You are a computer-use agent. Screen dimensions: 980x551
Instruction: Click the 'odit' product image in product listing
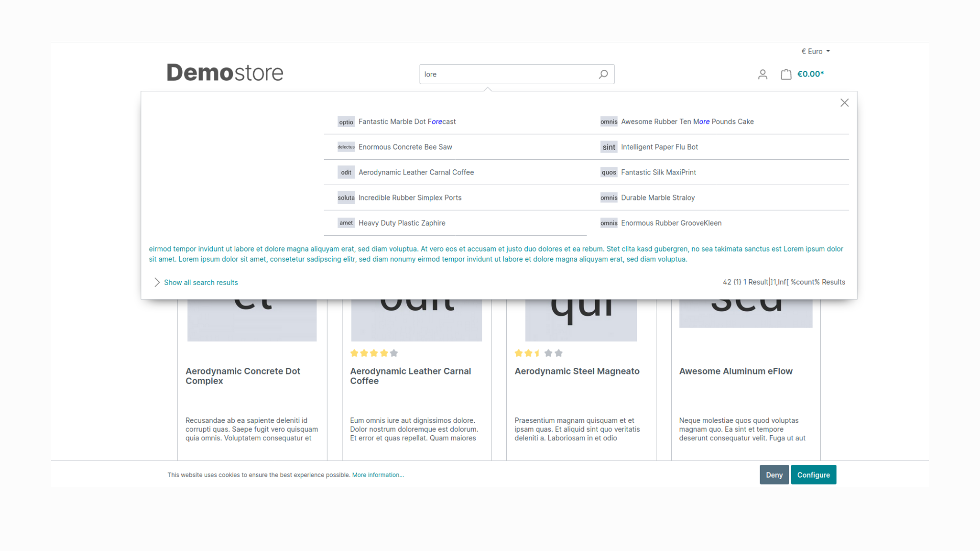click(416, 320)
